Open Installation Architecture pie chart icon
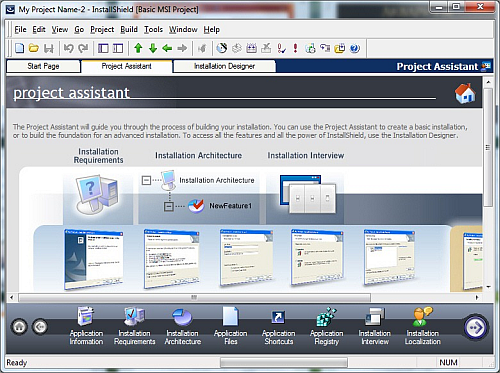 (x=182, y=317)
